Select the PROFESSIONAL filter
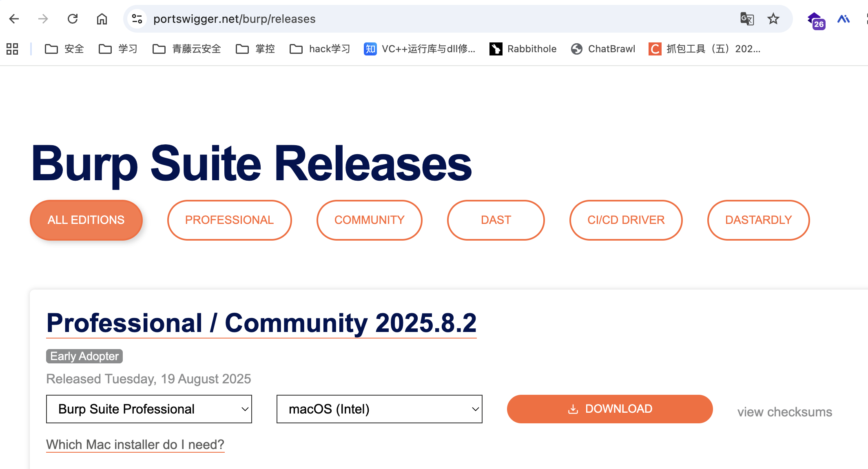The height and width of the screenshot is (469, 868). coord(230,220)
